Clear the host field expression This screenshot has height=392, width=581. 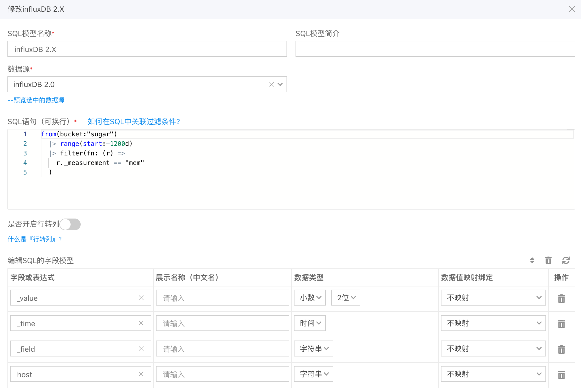pyautogui.click(x=141, y=374)
